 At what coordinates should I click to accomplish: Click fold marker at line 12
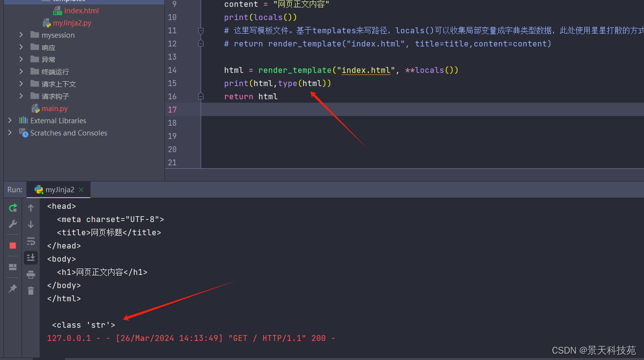point(201,44)
